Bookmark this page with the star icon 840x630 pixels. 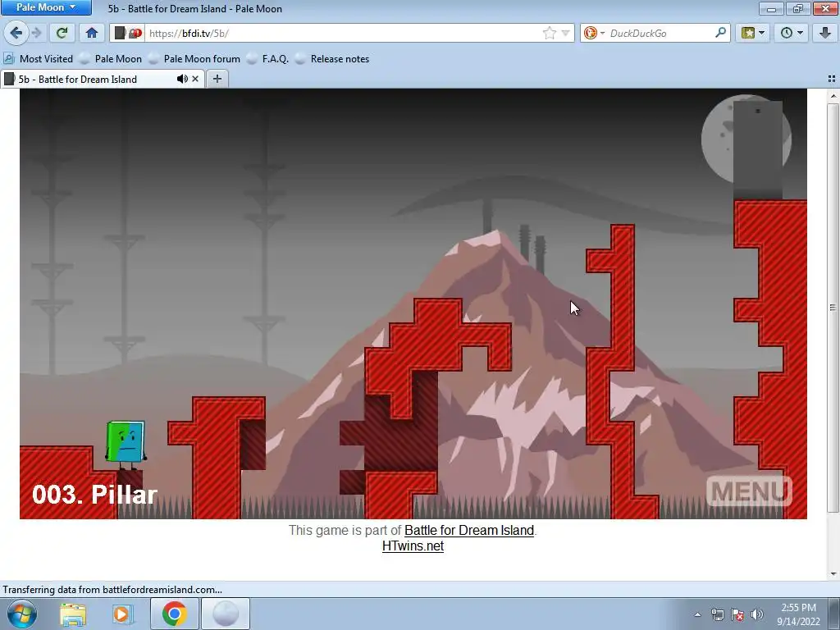(x=549, y=33)
